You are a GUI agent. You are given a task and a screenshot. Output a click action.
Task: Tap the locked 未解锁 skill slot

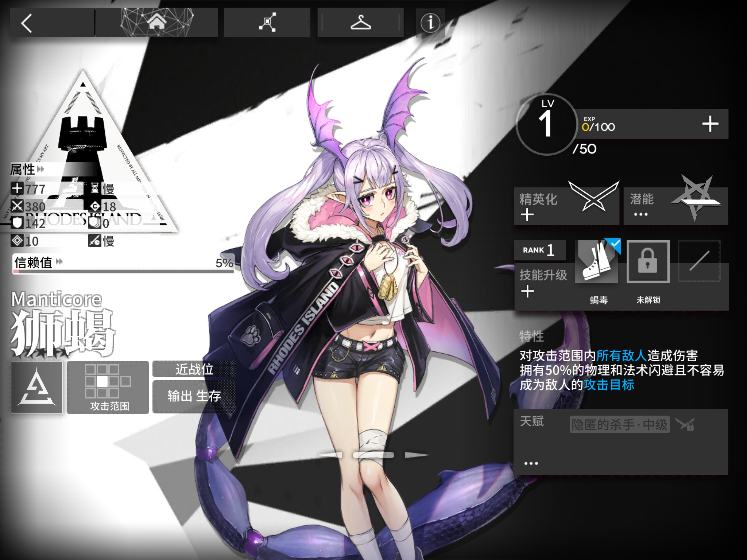[x=648, y=262]
